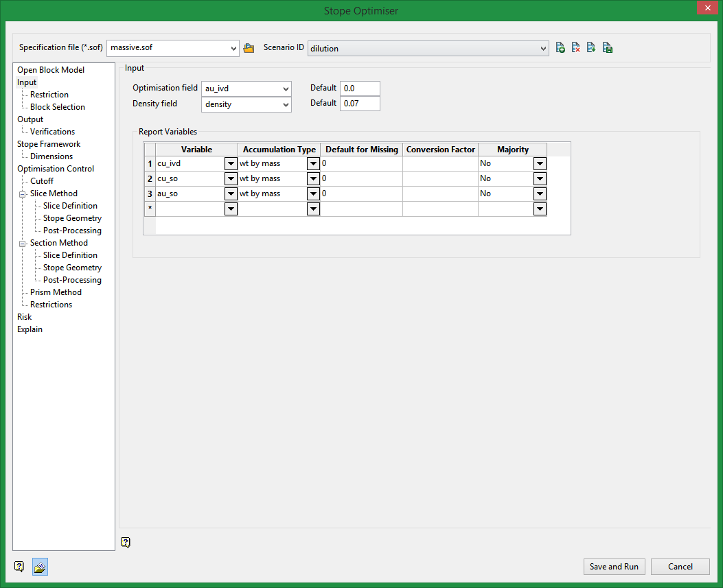Go to the Cutoff settings page
The height and width of the screenshot is (588, 723).
click(42, 181)
